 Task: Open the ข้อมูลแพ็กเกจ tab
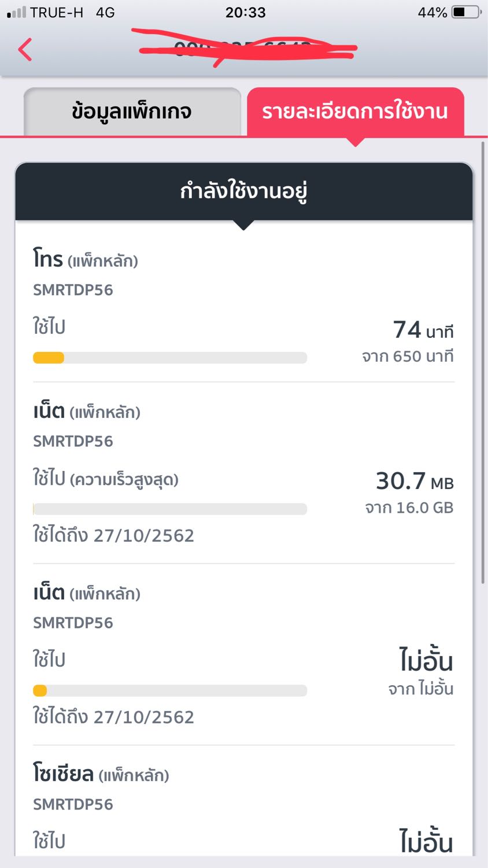coord(132,111)
